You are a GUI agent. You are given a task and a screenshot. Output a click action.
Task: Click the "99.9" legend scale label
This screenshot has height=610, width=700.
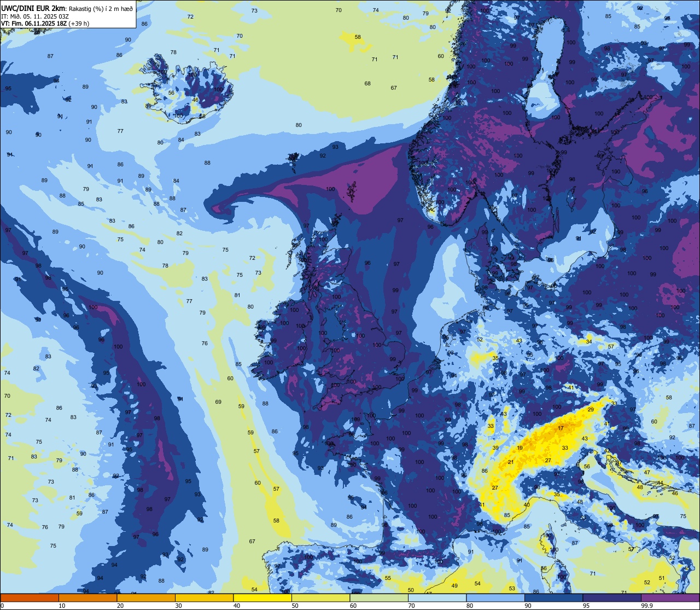[647, 606]
